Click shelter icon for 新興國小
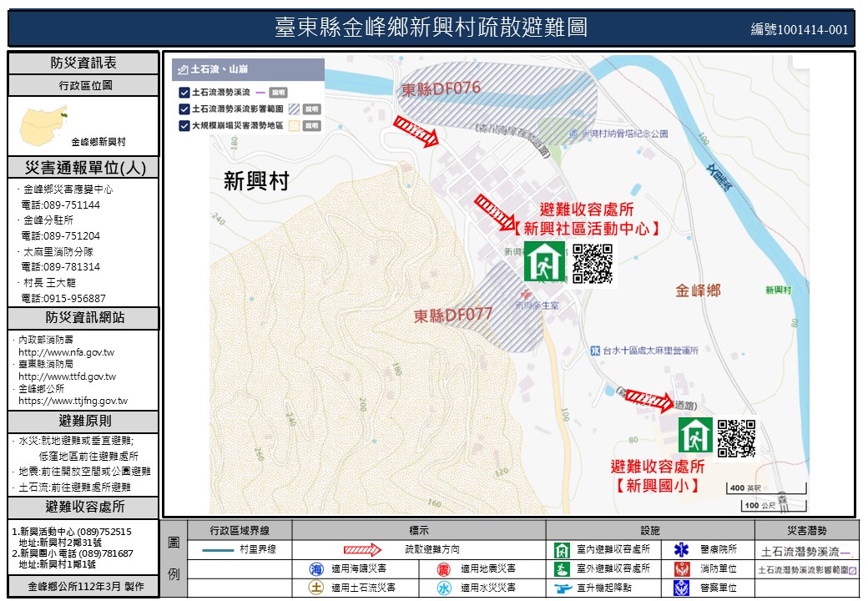 694,435
